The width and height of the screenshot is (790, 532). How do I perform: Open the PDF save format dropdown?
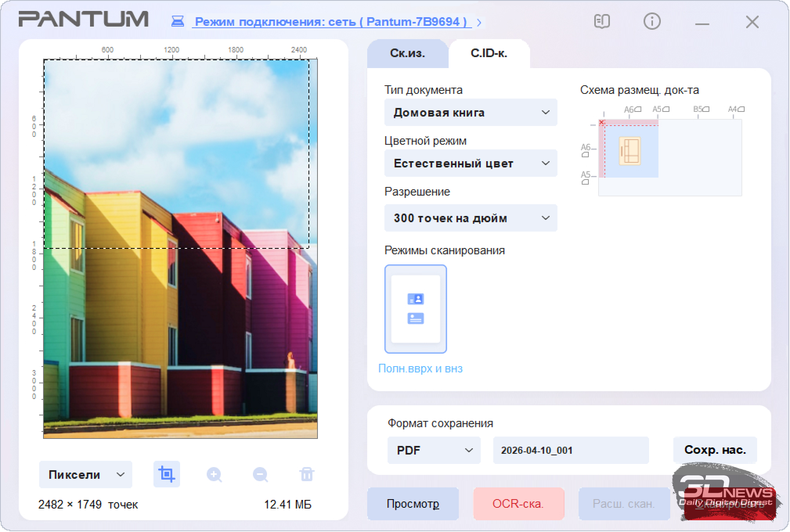point(434,450)
